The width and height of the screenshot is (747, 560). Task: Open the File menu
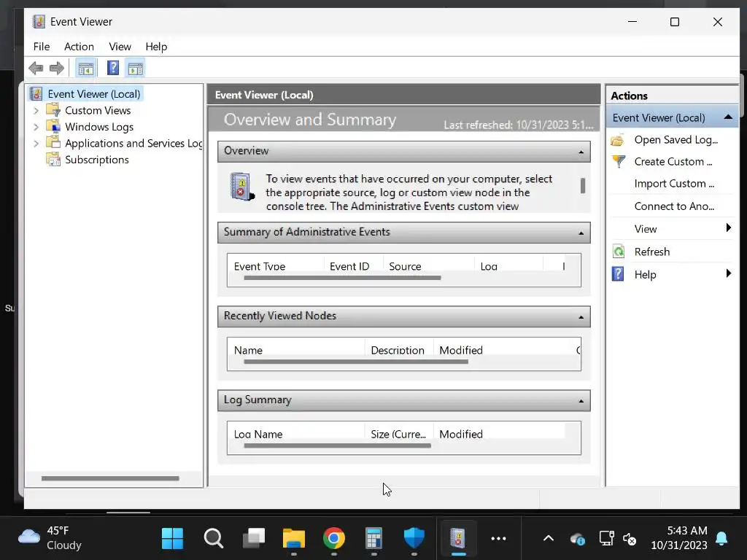pyautogui.click(x=42, y=47)
